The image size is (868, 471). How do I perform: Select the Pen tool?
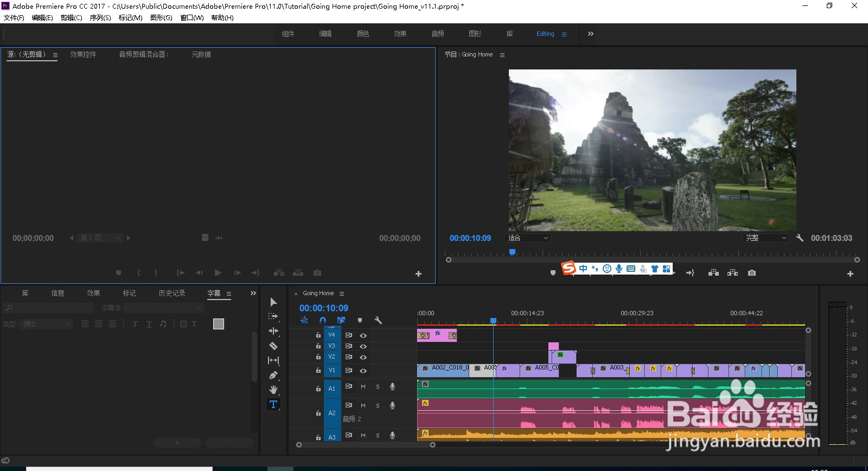coord(273,375)
